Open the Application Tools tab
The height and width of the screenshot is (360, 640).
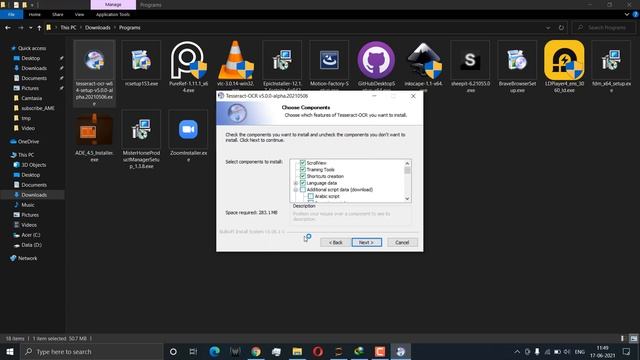(113, 14)
